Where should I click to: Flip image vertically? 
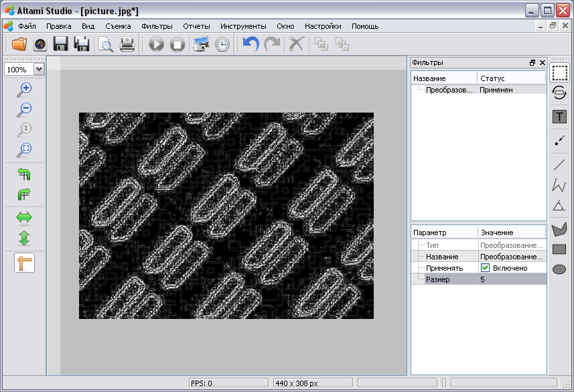point(24,238)
